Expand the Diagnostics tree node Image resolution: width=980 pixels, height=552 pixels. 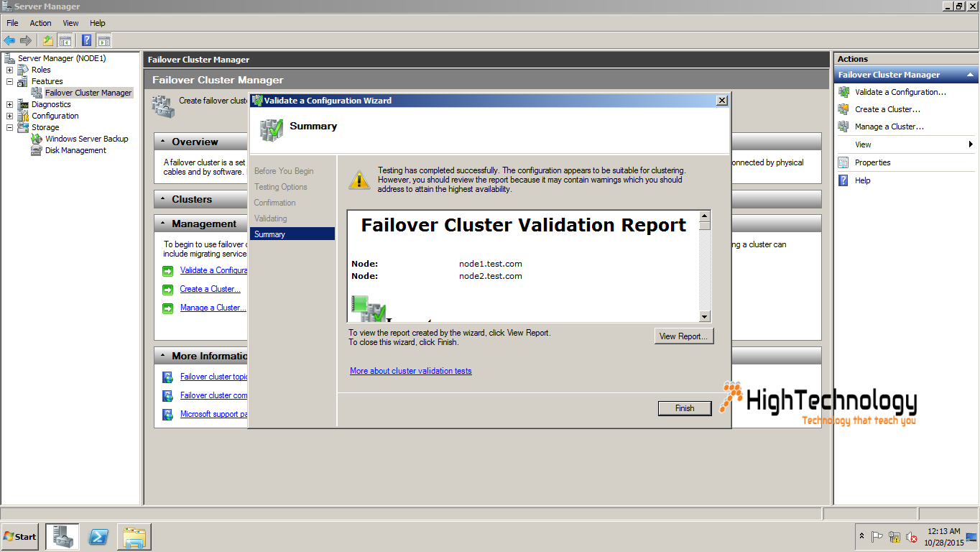9,104
